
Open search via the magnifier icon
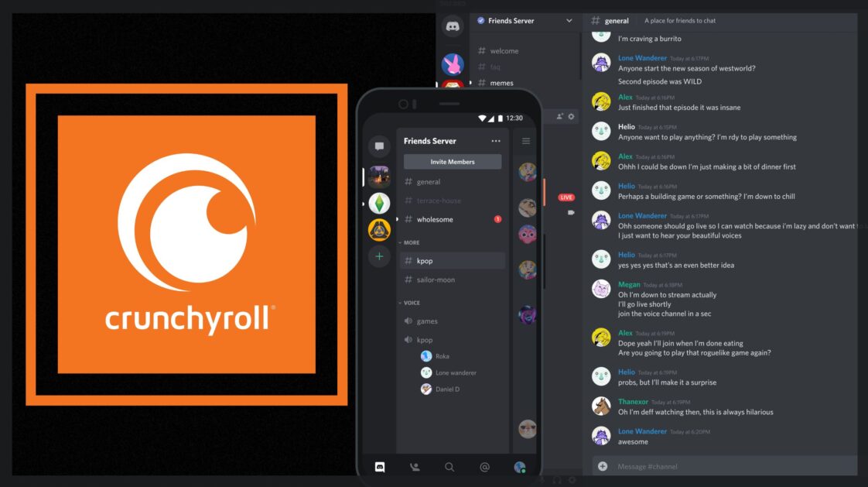coord(449,466)
